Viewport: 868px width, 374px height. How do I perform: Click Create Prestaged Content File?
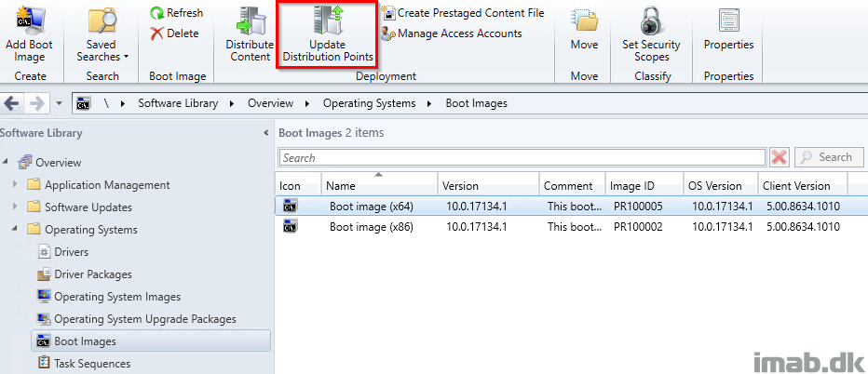(x=464, y=13)
